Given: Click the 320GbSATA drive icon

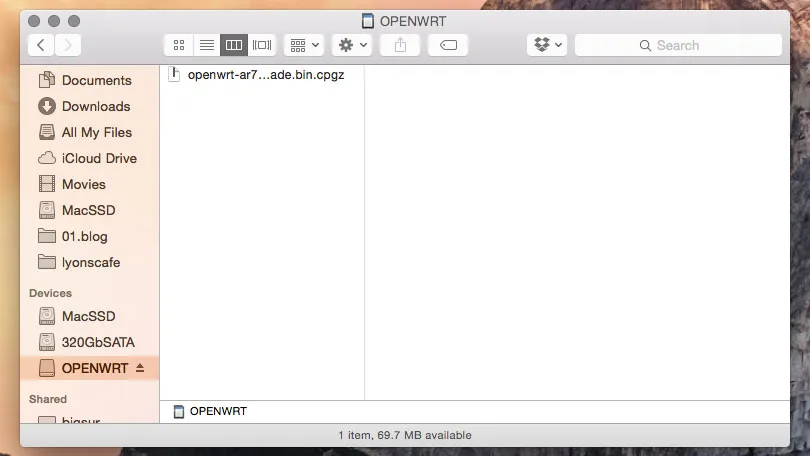Looking at the screenshot, I should [46, 342].
